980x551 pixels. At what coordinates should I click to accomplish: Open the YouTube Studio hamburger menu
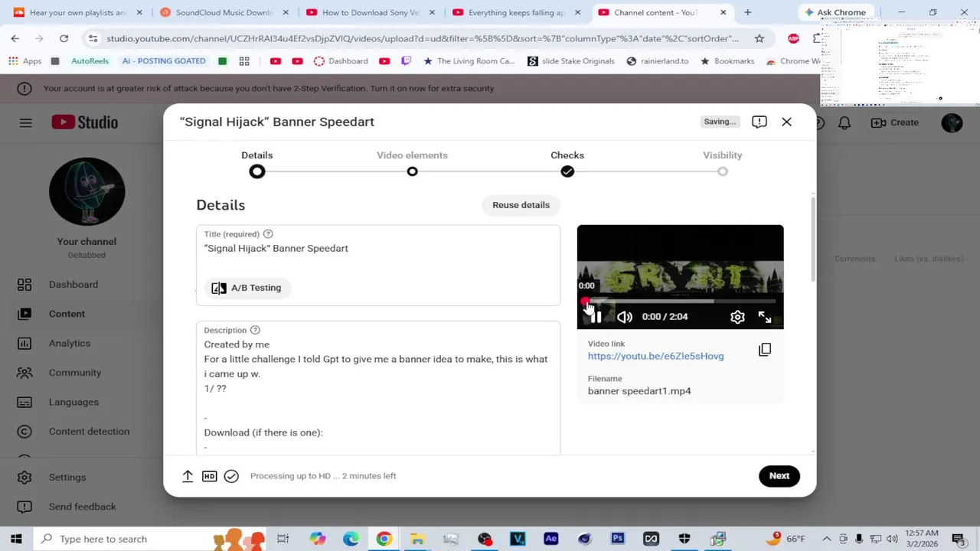(x=25, y=122)
